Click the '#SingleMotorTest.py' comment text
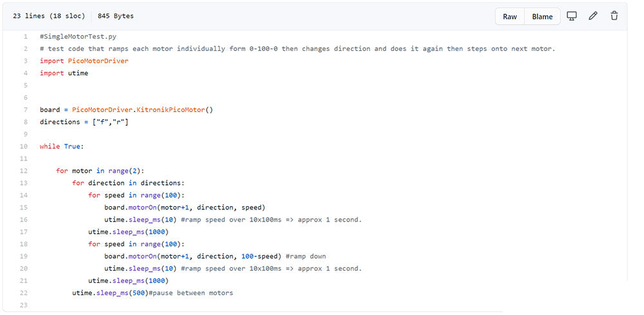This screenshot has height=315, width=644. [x=78, y=37]
